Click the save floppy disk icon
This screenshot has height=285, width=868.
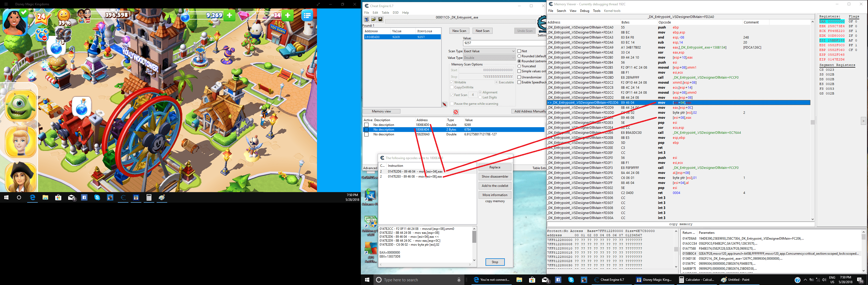point(380,20)
